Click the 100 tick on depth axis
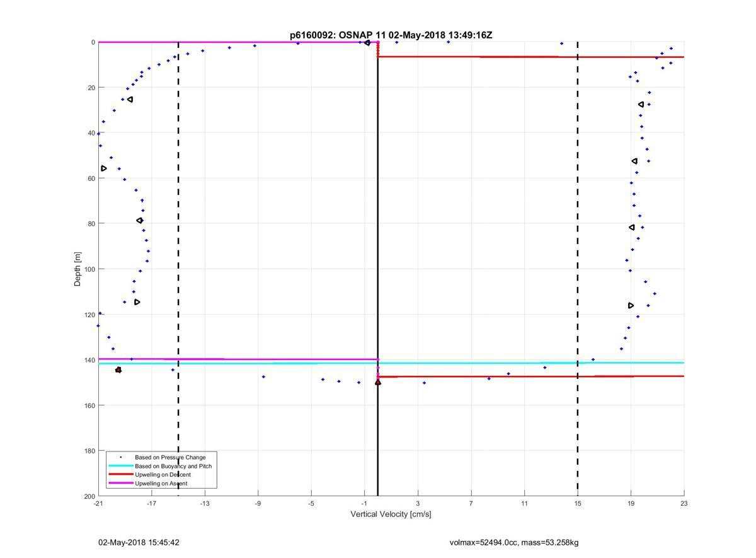The height and width of the screenshot is (558, 756). point(89,269)
